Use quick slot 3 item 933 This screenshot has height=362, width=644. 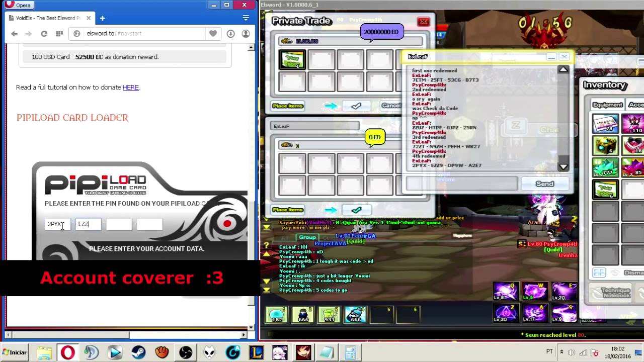click(x=329, y=314)
